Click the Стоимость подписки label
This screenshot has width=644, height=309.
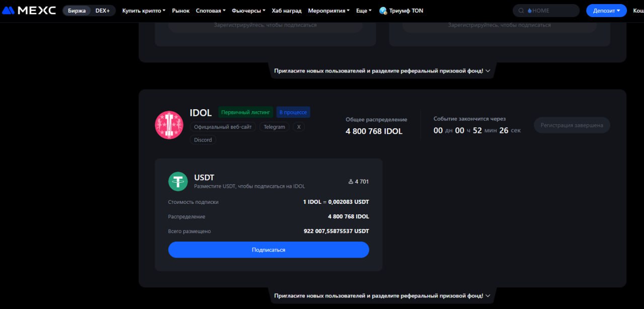tap(193, 202)
